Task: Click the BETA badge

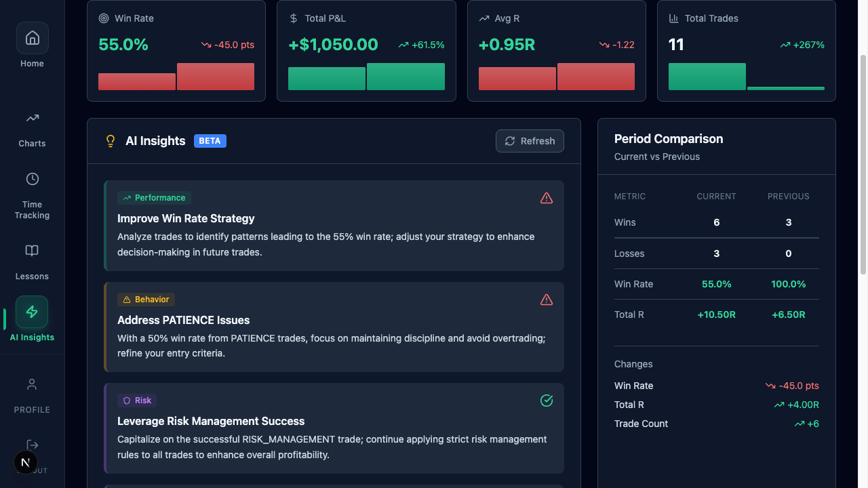Action: click(210, 141)
